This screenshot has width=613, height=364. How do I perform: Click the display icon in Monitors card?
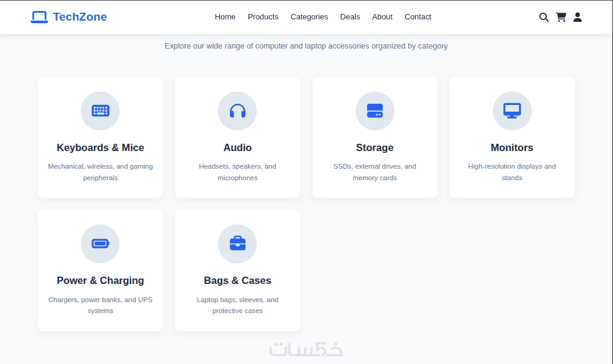click(x=512, y=110)
